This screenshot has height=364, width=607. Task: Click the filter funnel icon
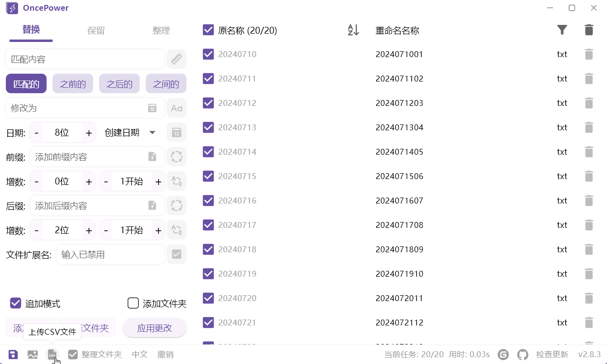(x=562, y=30)
